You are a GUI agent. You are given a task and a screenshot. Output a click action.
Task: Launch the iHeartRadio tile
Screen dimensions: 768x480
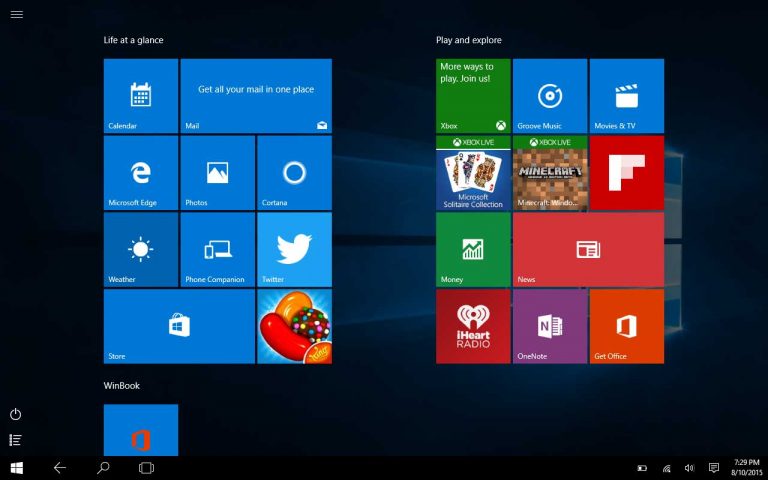pos(473,327)
